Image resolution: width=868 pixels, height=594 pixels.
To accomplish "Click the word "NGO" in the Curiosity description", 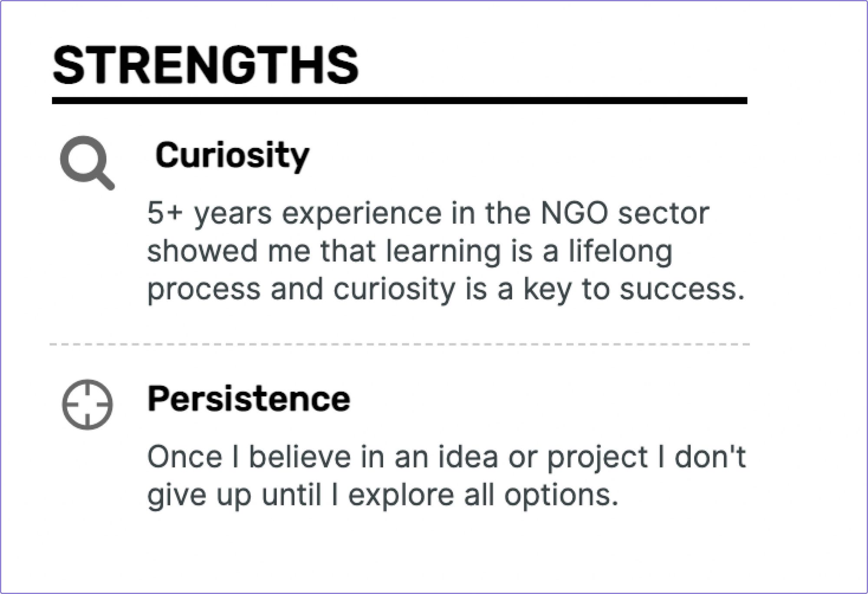I will point(574,213).
